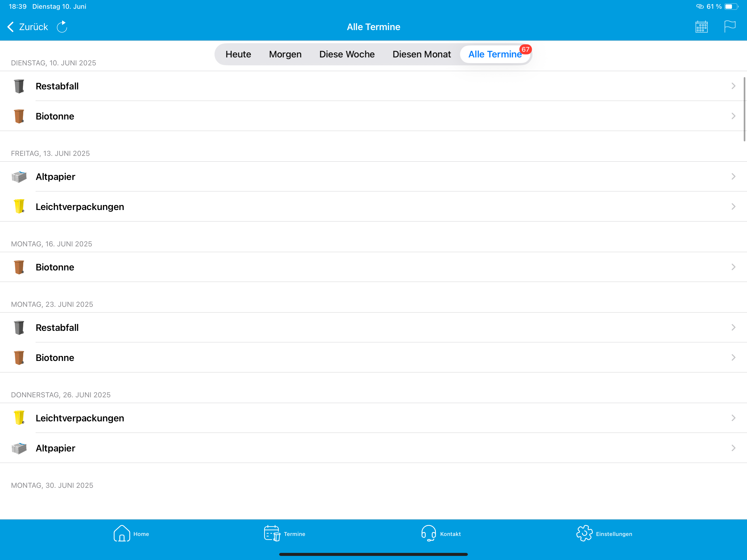The image size is (747, 560).
Task: Open Restabfall entry text on 23. Juni
Action: coord(57,328)
